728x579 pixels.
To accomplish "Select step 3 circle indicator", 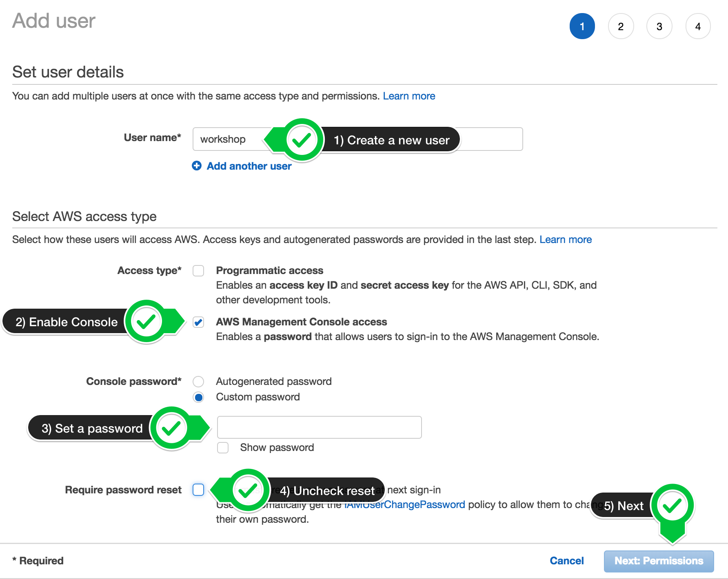I will click(659, 26).
